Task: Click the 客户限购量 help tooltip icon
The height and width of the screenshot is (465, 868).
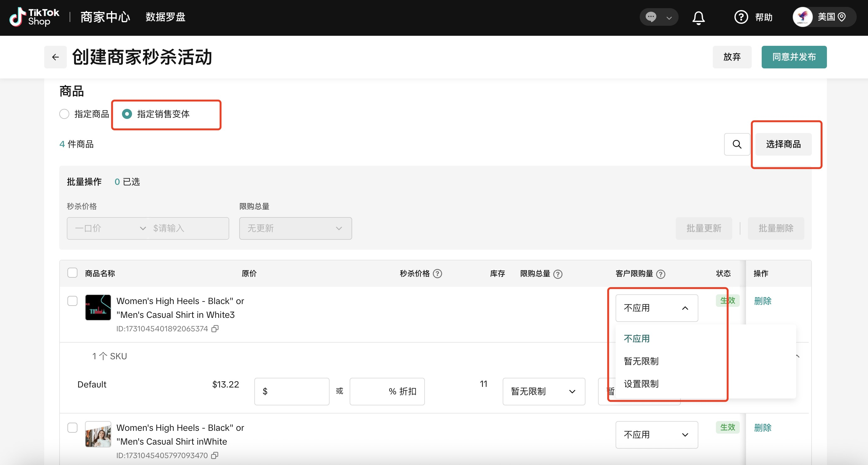Action: [x=660, y=274]
